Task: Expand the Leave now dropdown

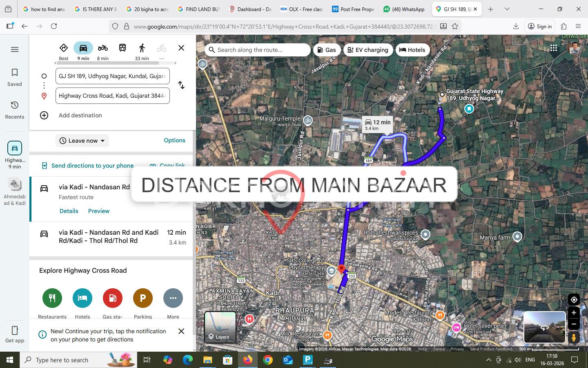Action: point(82,141)
